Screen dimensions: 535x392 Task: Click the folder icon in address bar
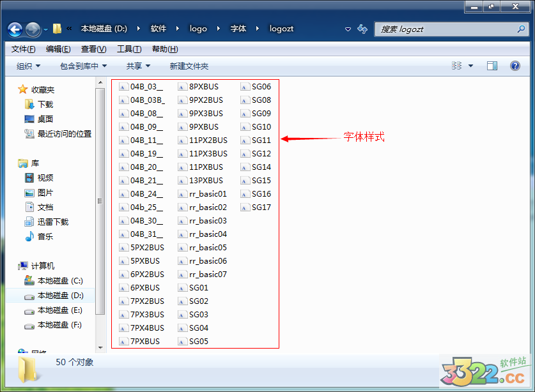click(x=57, y=29)
